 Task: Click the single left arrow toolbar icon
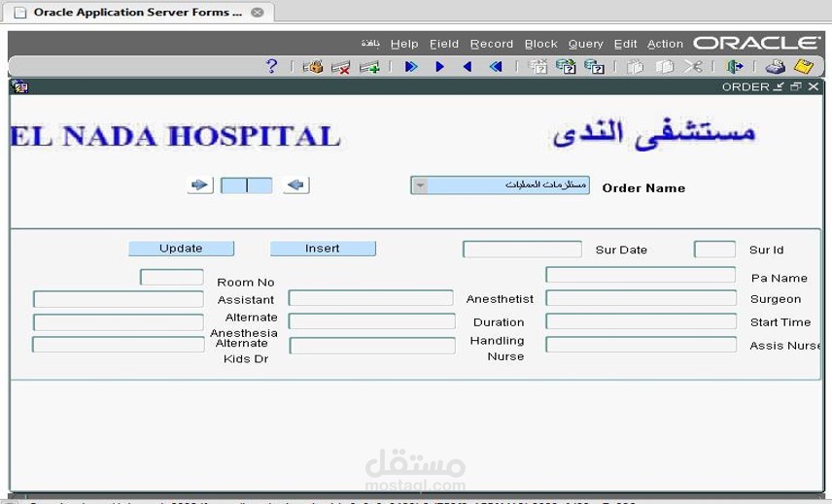(468, 67)
